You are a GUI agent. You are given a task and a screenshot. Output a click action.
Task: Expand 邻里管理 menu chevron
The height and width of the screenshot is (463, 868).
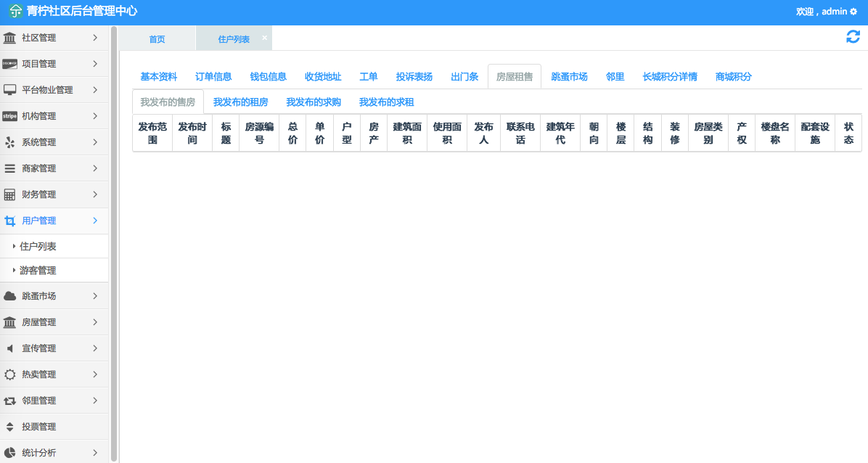pos(95,401)
